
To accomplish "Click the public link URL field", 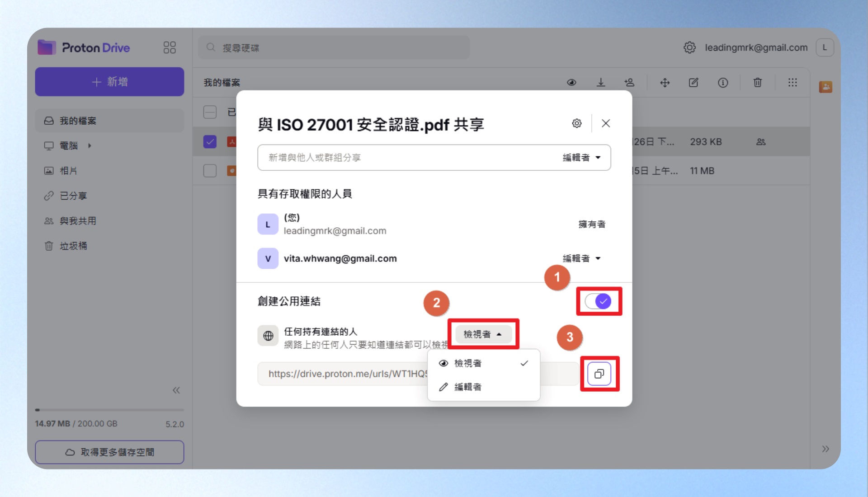I will (x=418, y=374).
